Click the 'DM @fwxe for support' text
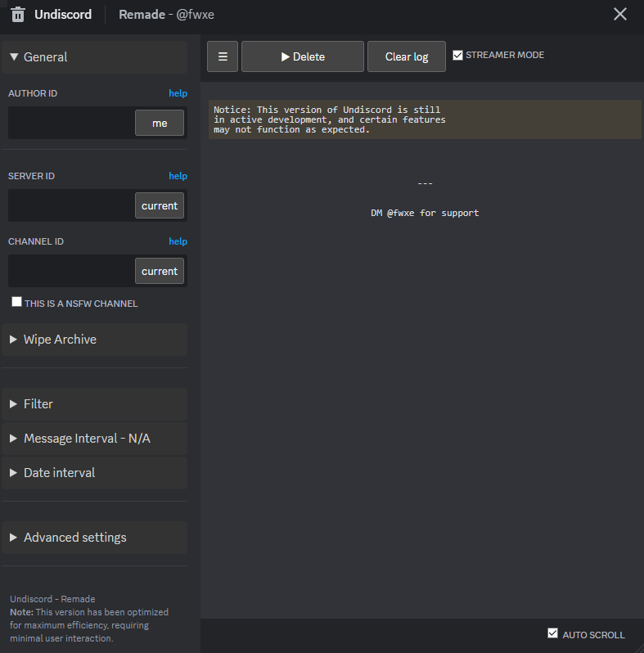 point(425,213)
